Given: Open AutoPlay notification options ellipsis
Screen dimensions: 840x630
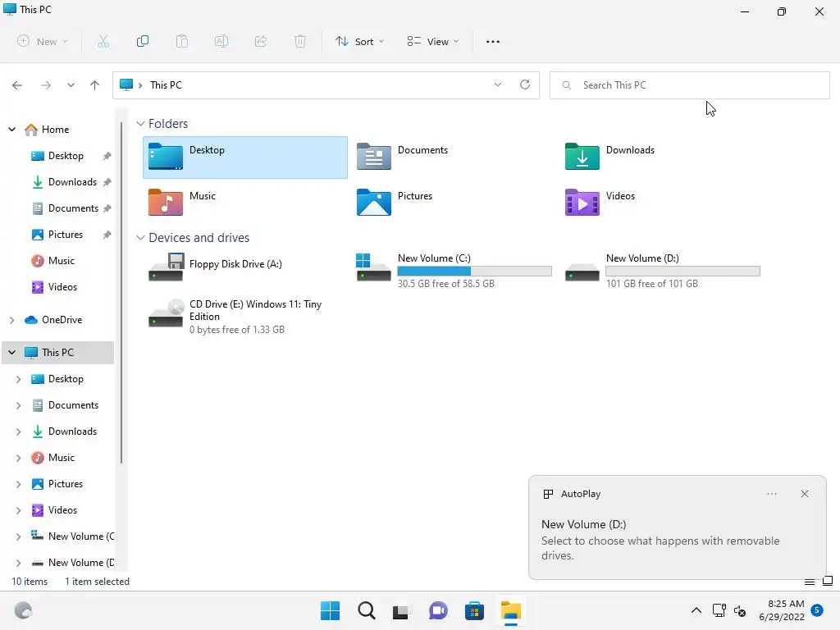Looking at the screenshot, I should (771, 494).
